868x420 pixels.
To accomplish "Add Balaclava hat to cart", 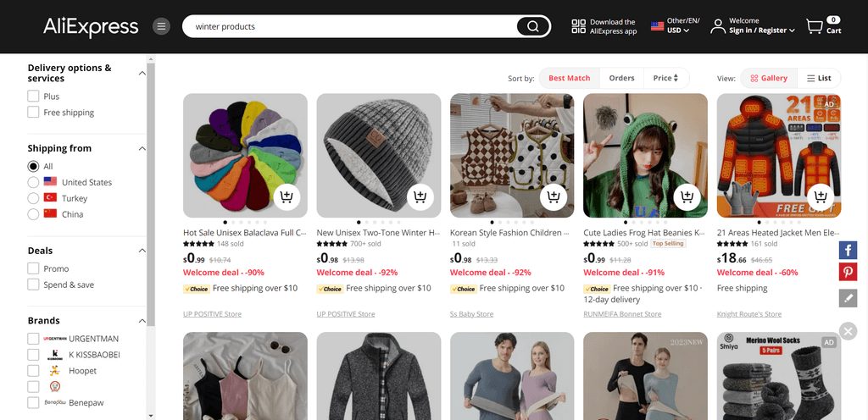I will 287,196.
